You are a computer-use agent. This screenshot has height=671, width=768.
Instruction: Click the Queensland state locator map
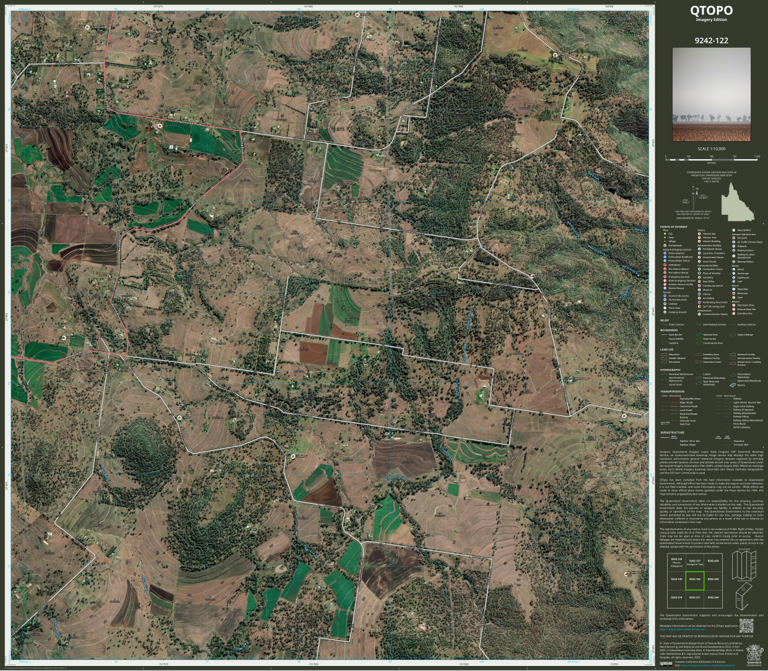click(738, 202)
